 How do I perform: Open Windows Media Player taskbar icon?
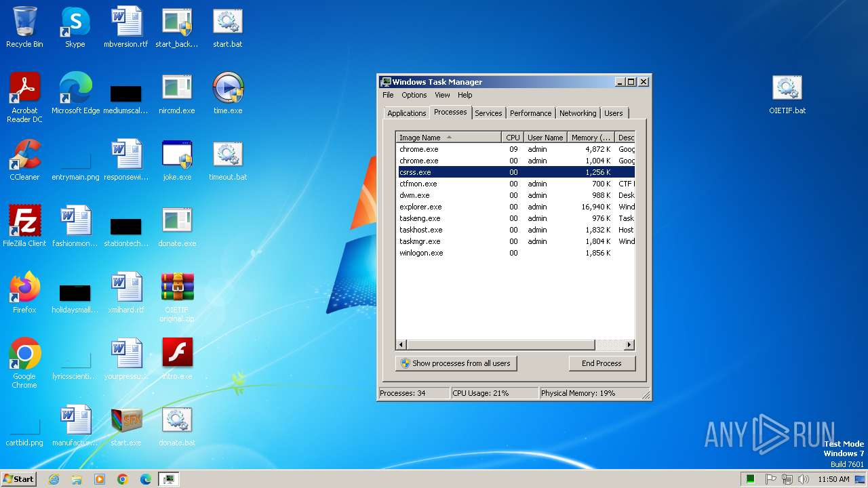pyautogui.click(x=100, y=479)
